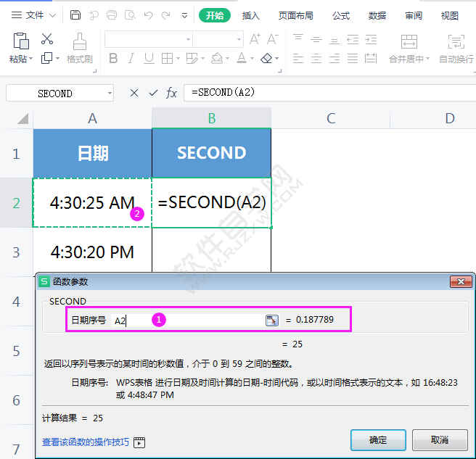This screenshot has width=476, height=459.
Task: Click the Save icon in quick toolbar
Action: [75, 15]
